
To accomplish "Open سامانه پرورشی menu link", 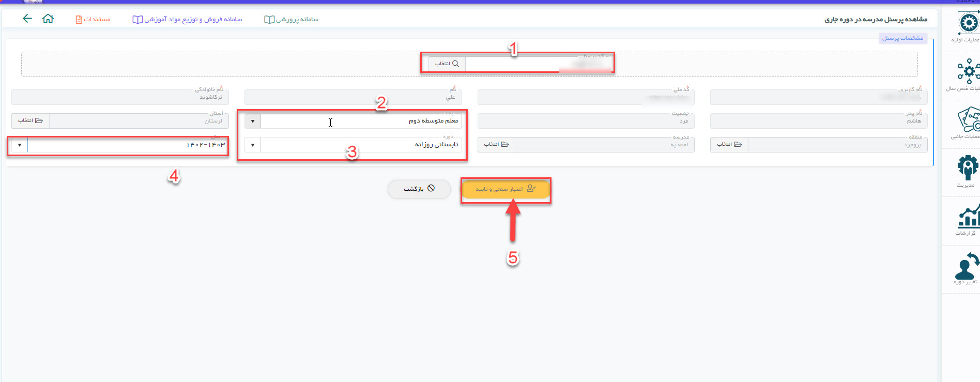I will click(x=292, y=19).
